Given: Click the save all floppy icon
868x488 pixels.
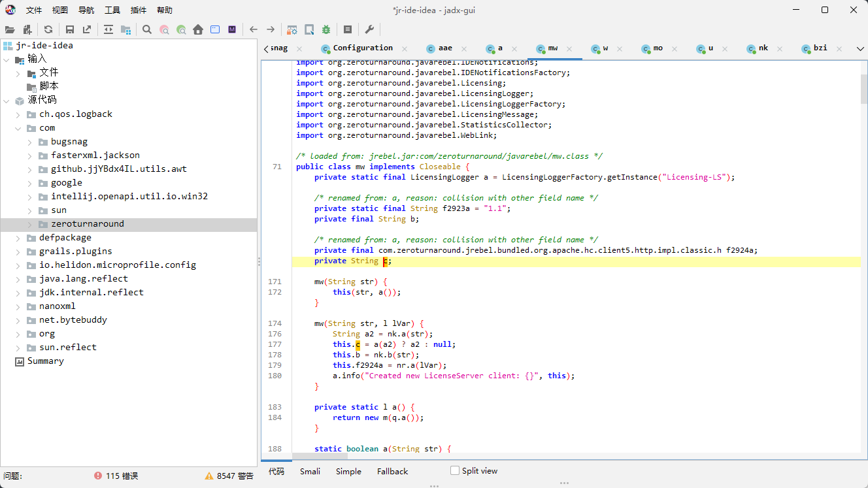Looking at the screenshot, I should coord(69,29).
